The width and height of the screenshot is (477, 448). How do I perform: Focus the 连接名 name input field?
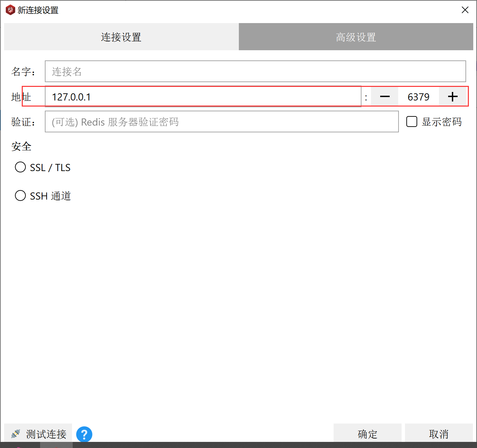click(255, 71)
